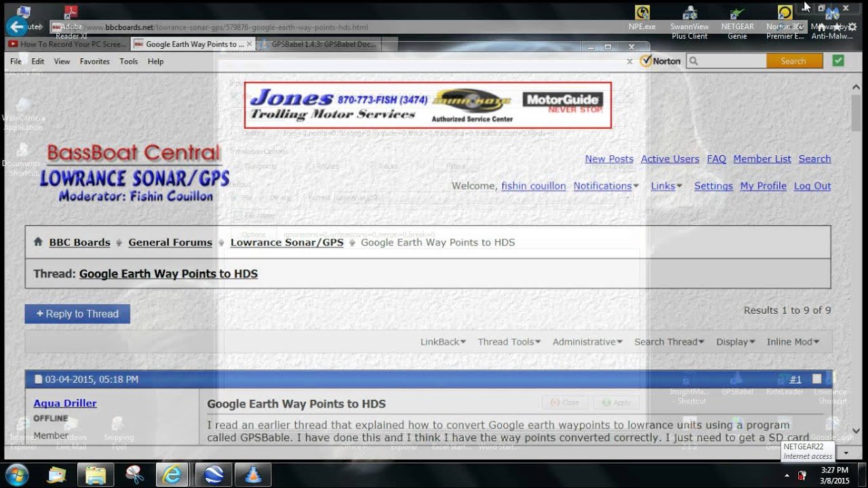Open the My Profile link
This screenshot has width=868, height=488.
tap(764, 186)
